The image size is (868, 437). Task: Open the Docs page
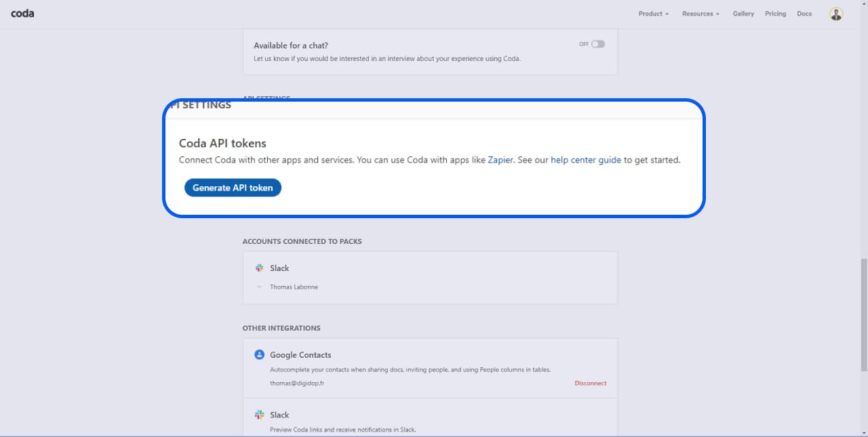point(804,14)
